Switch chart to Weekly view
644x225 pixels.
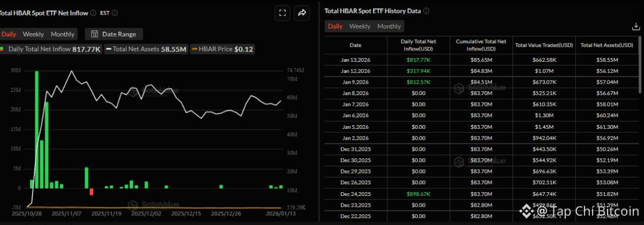(x=33, y=34)
